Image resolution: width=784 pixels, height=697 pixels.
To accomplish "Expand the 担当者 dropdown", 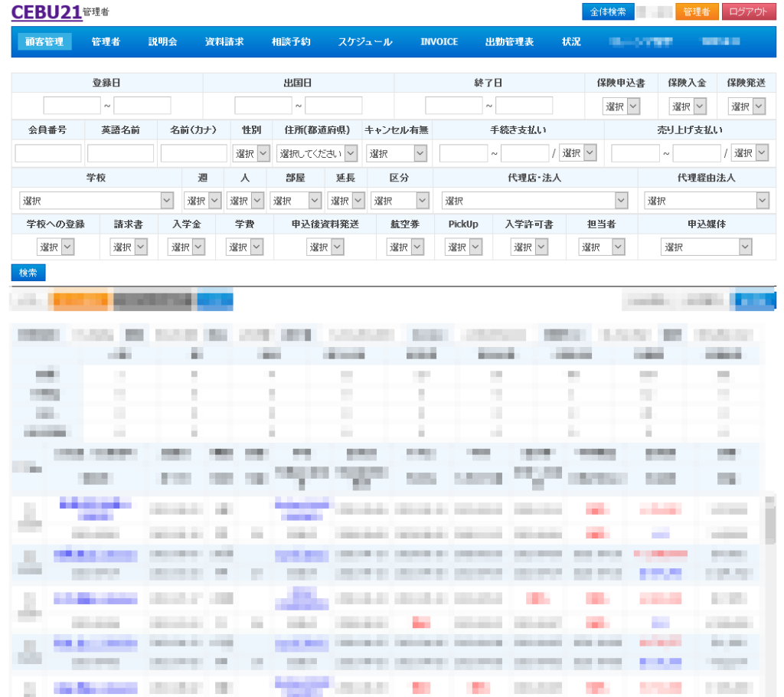I will [601, 247].
